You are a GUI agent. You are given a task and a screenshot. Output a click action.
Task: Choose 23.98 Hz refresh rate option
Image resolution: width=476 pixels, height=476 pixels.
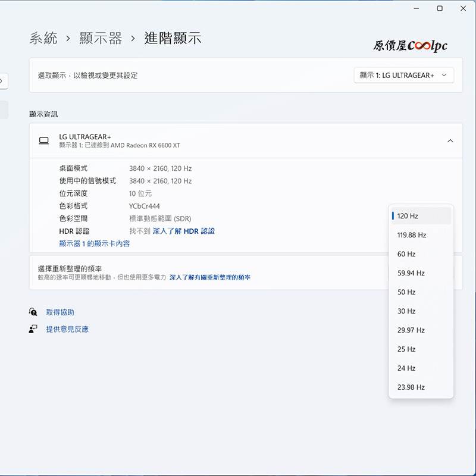(x=421, y=387)
